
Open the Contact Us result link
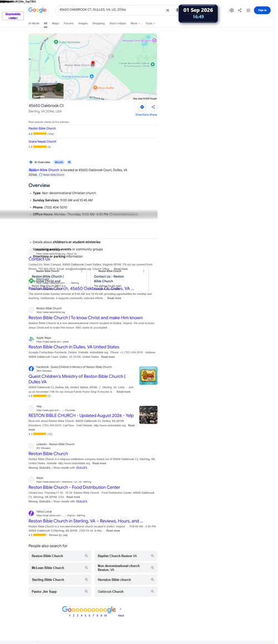(39, 259)
